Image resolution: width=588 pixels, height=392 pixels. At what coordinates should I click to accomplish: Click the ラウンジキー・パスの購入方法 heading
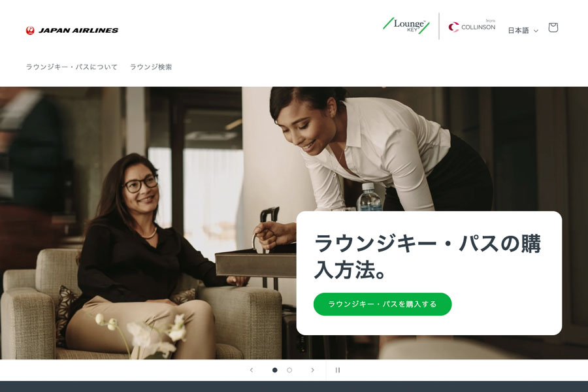[427, 256]
